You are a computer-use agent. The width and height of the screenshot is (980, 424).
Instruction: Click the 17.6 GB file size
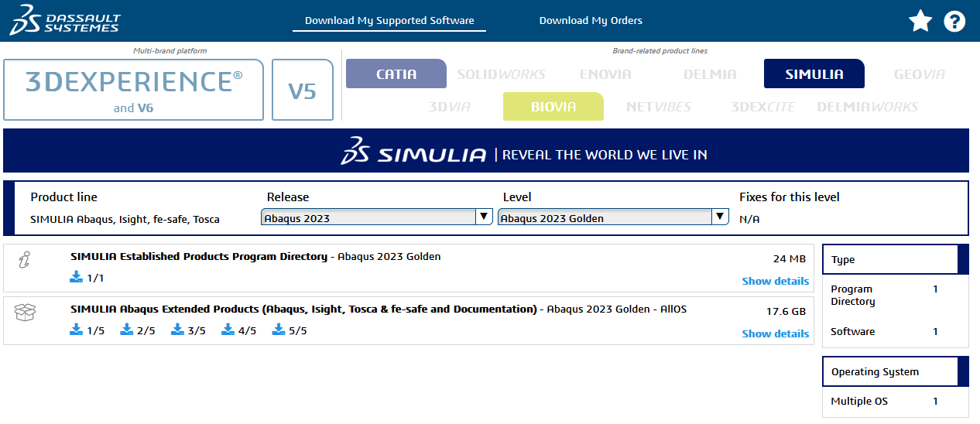786,312
